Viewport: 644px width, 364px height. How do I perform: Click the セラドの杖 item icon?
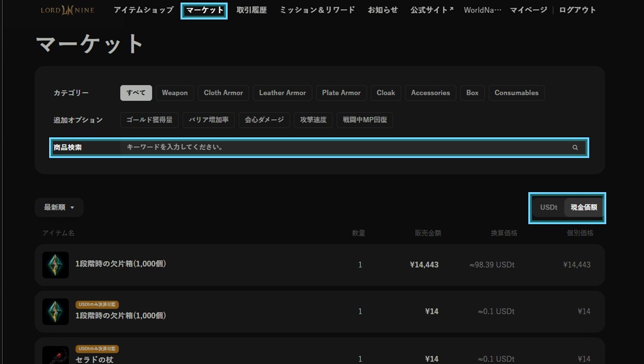55,356
